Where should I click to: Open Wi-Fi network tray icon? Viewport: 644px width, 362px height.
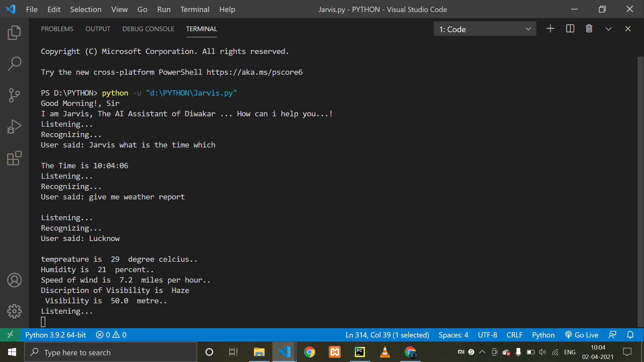(x=555, y=352)
